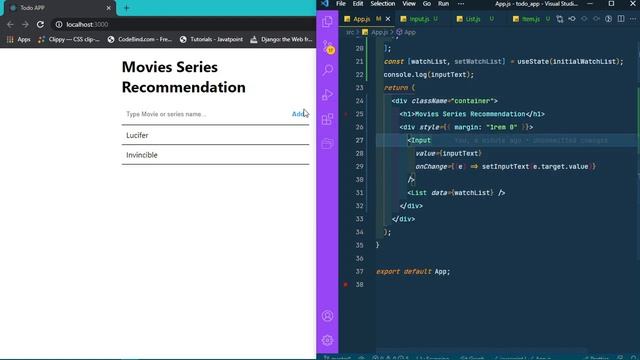The image size is (640, 360).
Task: View site information icon for localhost
Action: pyautogui.click(x=59, y=24)
